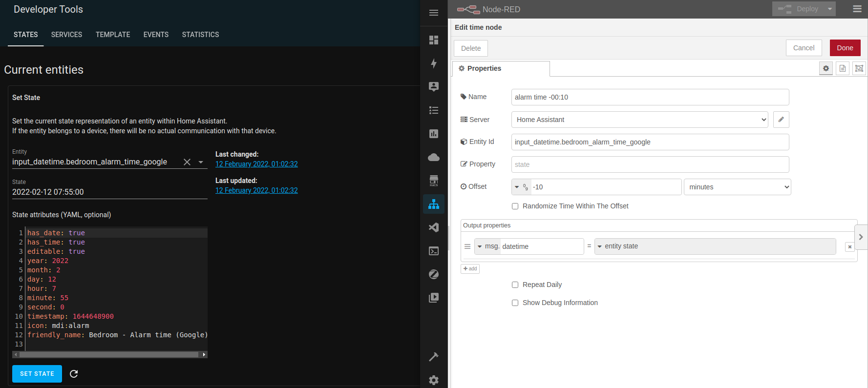Viewport: 868px width, 388px height.
Task: Open the VS Code sidebar icon
Action: [434, 227]
